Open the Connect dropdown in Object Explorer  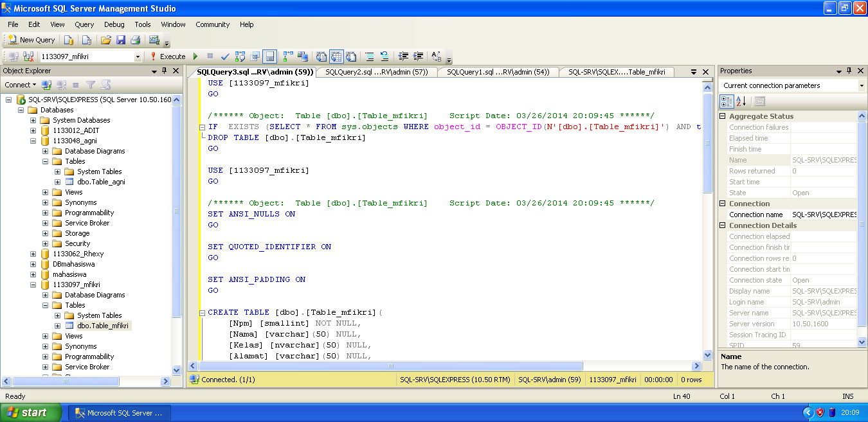click(21, 85)
